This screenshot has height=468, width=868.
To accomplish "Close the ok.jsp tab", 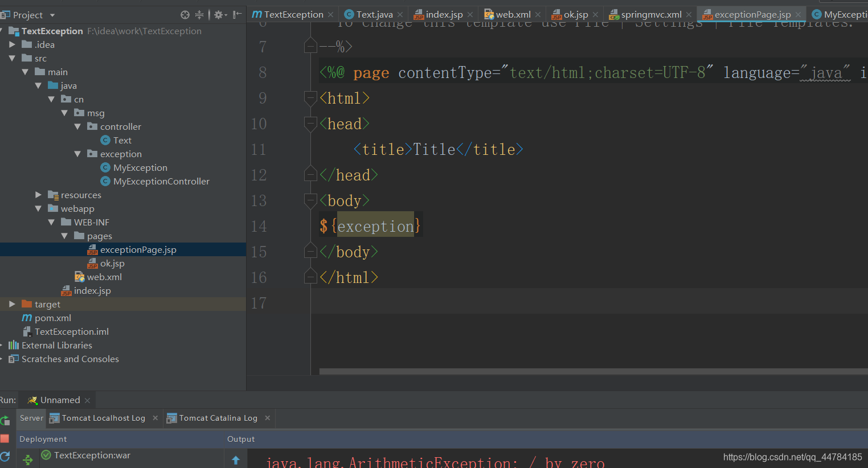I will [x=595, y=15].
